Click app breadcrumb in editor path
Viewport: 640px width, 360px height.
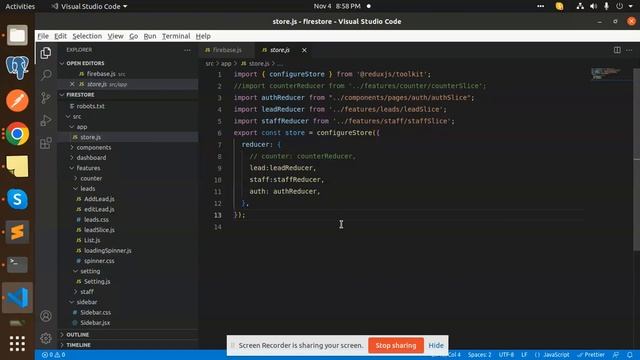(x=226, y=64)
